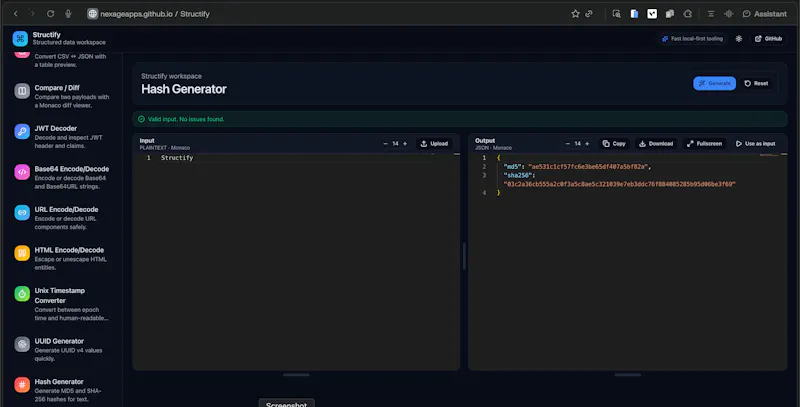Click the reader lines icon in browser toolbar
Screen dimensions: 800x407
point(711,14)
